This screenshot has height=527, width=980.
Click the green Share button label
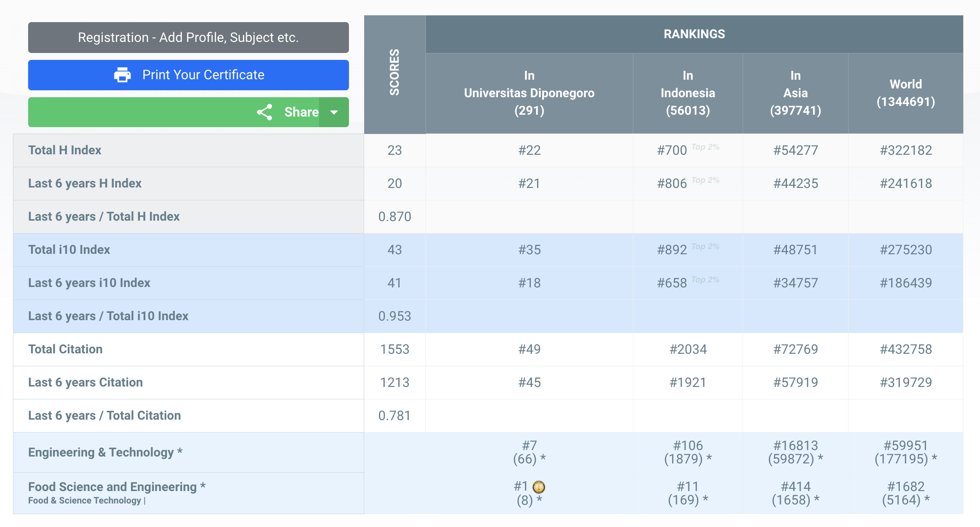point(301,112)
